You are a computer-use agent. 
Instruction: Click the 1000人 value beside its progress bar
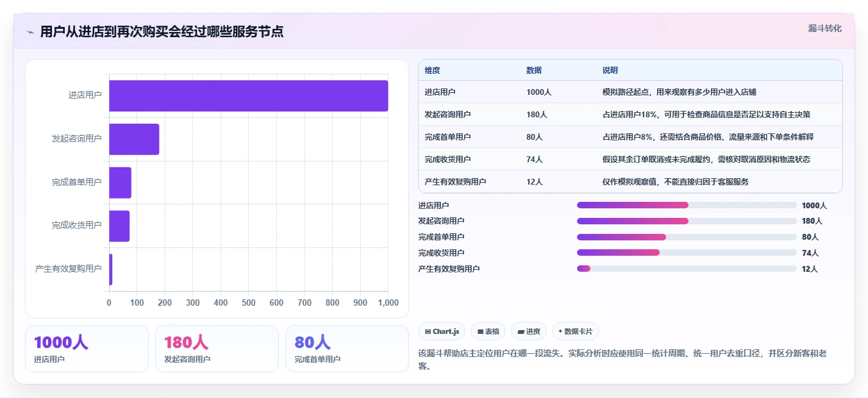pos(815,206)
